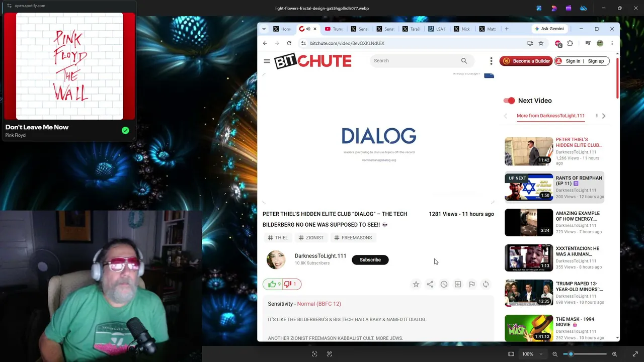Screen dimensions: 644x362
Task: Click the Spotify saved checkmark icon
Action: pyautogui.click(x=125, y=131)
